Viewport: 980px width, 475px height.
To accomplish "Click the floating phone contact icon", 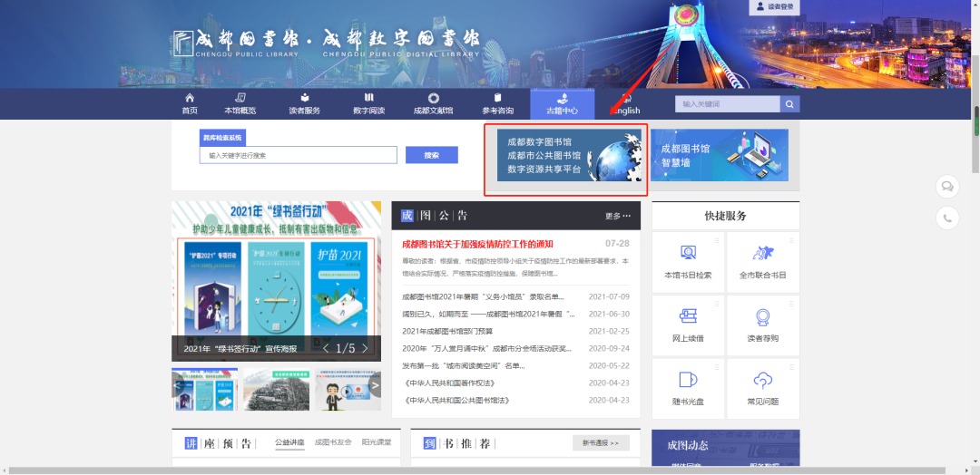I will point(947,218).
